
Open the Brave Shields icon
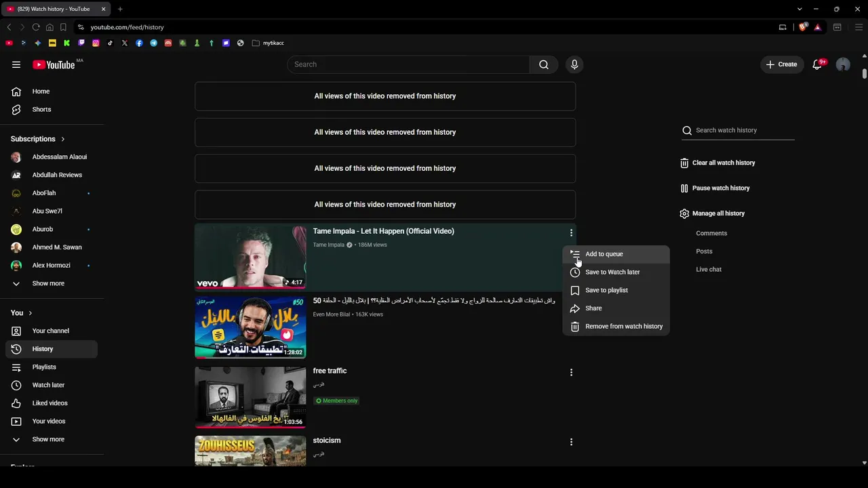tap(803, 27)
